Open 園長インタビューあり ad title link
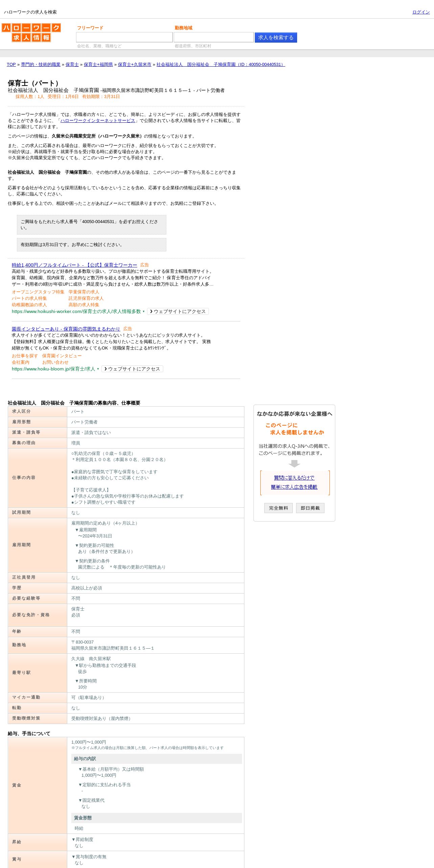 [x=66, y=329]
